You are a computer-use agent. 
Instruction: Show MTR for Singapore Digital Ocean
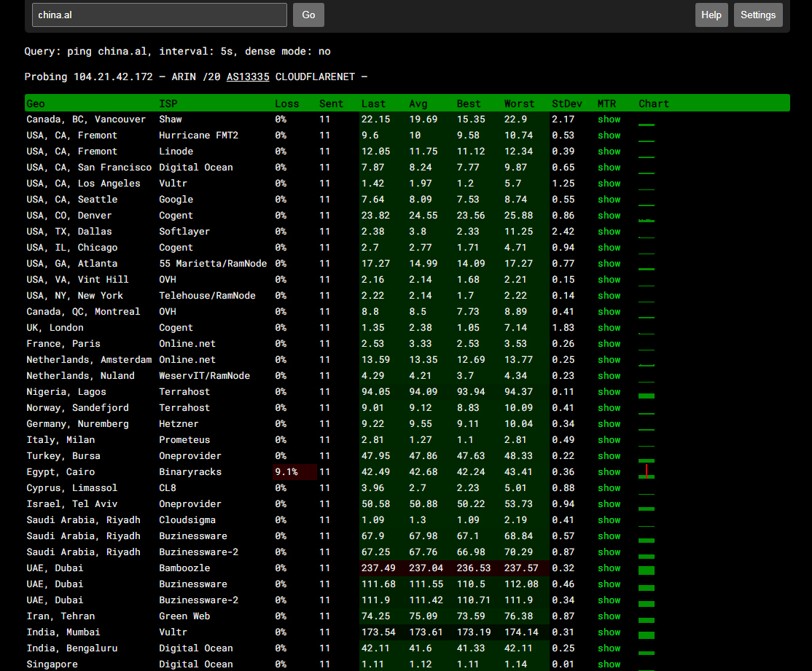[609, 664]
